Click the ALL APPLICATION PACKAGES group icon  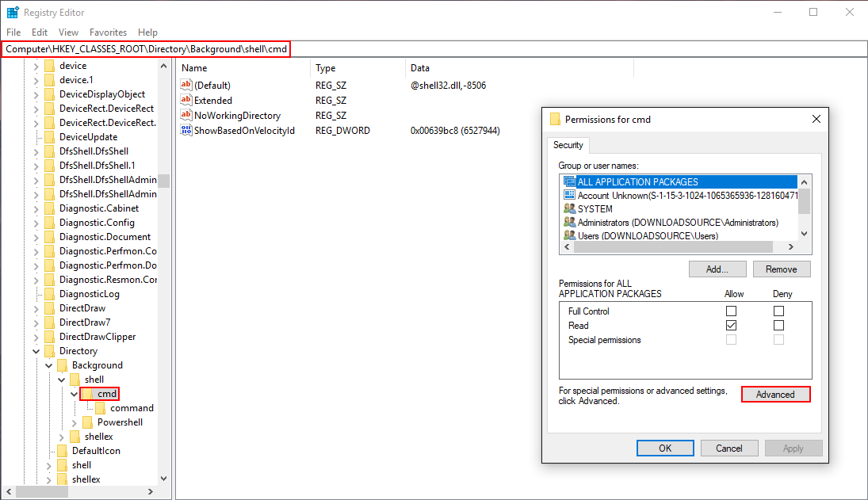pyautogui.click(x=570, y=181)
